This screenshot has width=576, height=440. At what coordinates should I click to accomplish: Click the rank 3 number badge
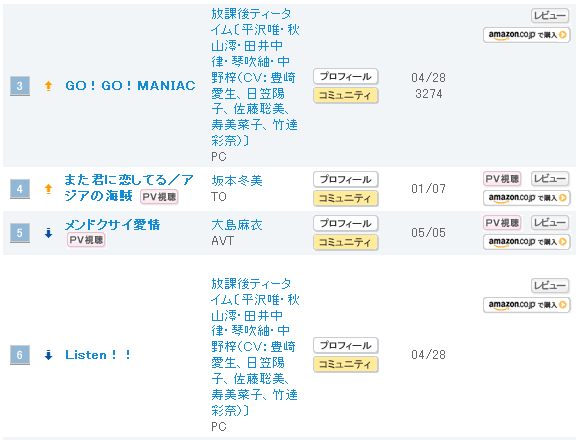point(20,86)
